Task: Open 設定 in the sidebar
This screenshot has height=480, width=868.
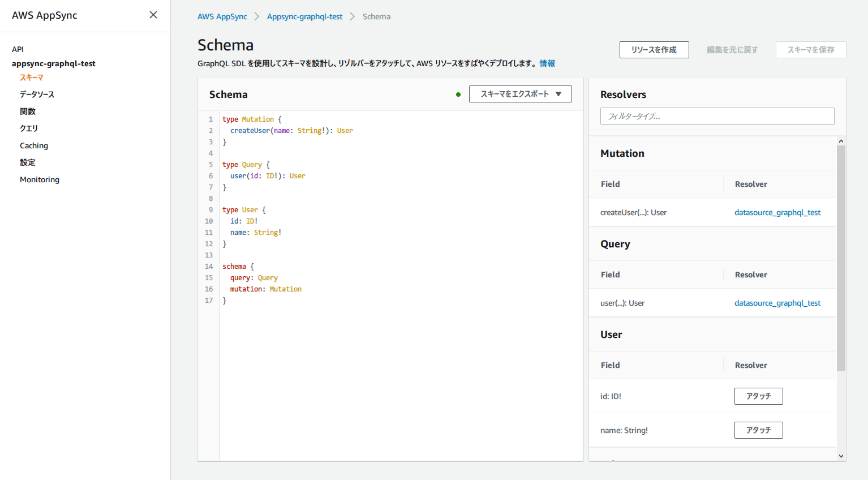Action: point(28,162)
